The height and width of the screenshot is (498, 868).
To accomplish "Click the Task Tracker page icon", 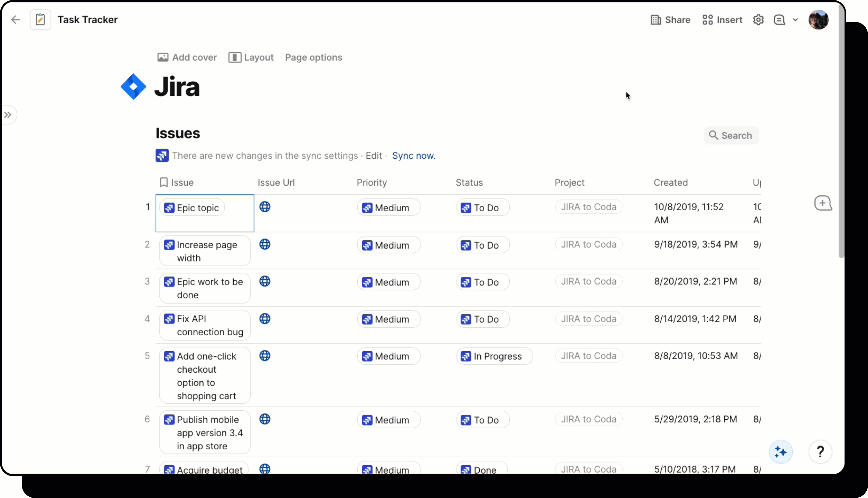I will pos(40,20).
